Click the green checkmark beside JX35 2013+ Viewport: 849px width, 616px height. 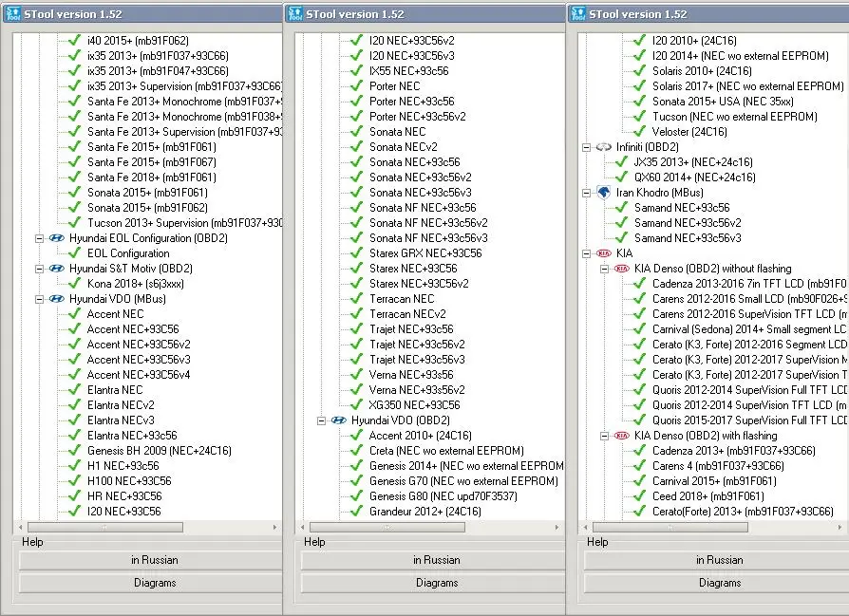click(621, 161)
